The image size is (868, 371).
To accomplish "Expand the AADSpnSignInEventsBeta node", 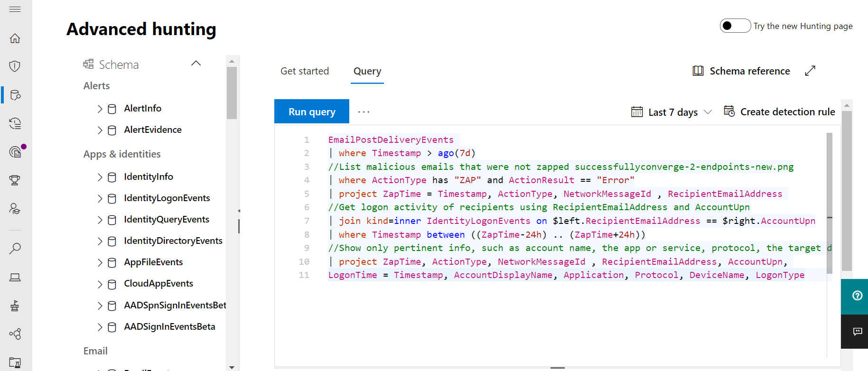I will pyautogui.click(x=100, y=306).
